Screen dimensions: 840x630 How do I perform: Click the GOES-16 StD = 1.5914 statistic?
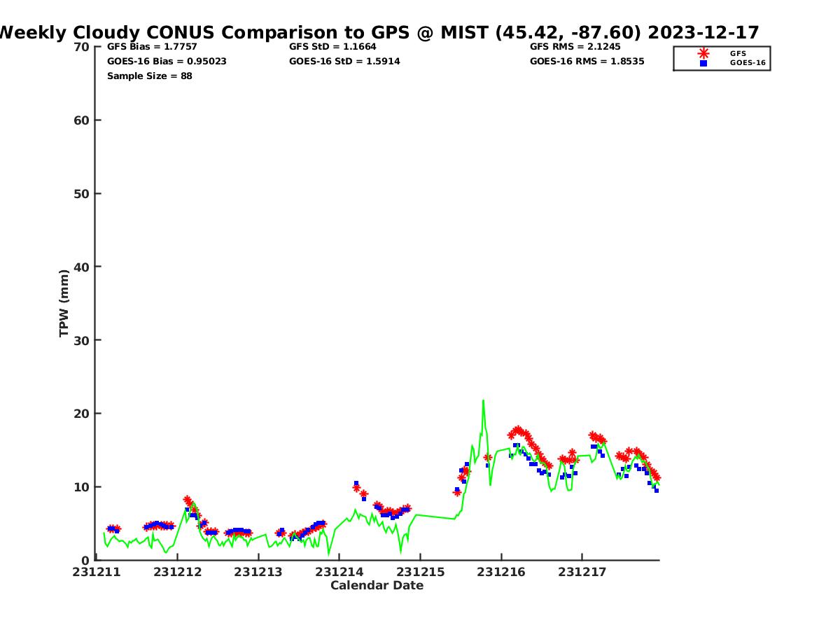pyautogui.click(x=344, y=62)
